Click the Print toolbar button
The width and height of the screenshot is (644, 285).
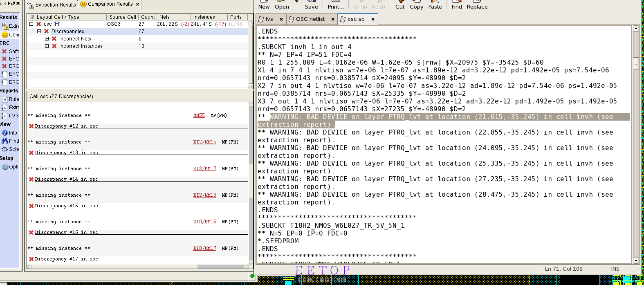pos(336,5)
